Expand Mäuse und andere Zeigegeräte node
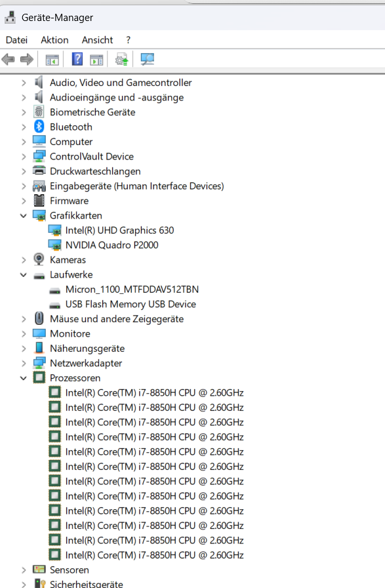 click(x=24, y=319)
